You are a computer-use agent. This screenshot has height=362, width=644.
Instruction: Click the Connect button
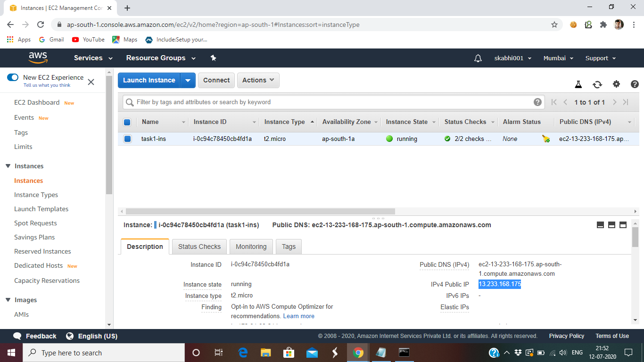216,80
